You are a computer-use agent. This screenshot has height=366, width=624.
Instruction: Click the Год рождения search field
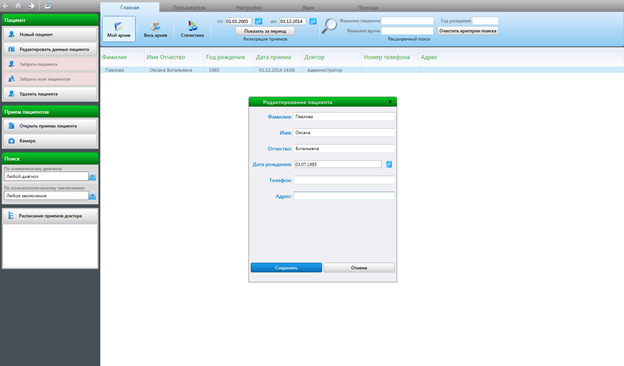(x=485, y=21)
